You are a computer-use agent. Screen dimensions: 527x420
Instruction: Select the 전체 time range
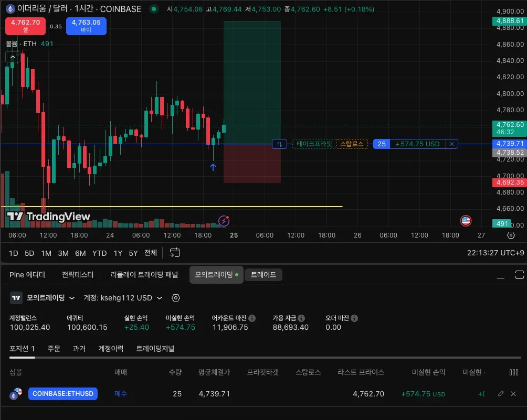click(151, 253)
